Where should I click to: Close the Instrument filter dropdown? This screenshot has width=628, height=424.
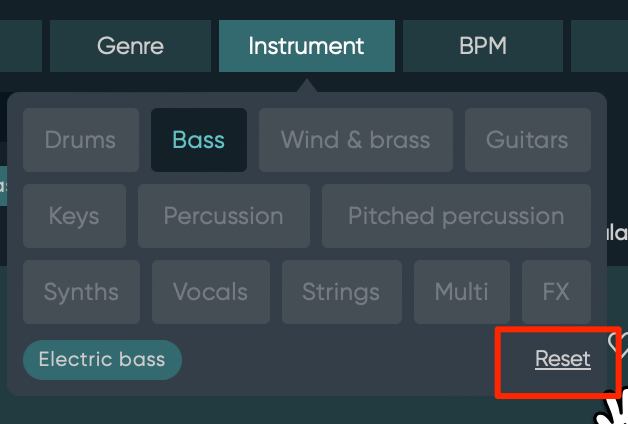307,46
